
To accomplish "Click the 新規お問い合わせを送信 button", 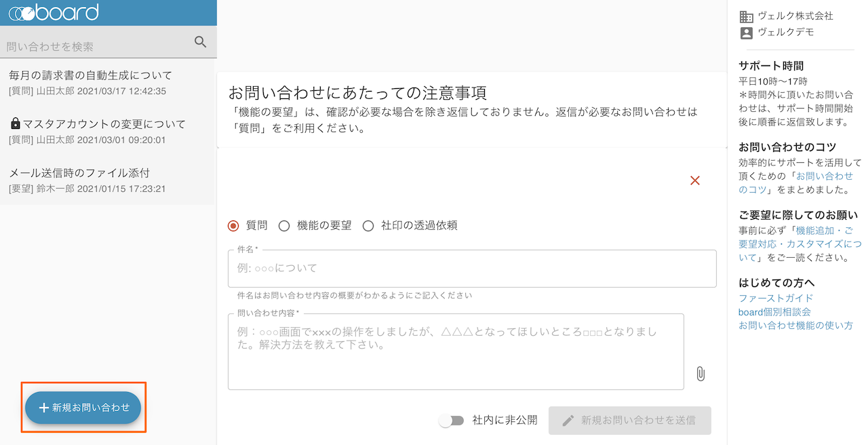I will click(629, 420).
